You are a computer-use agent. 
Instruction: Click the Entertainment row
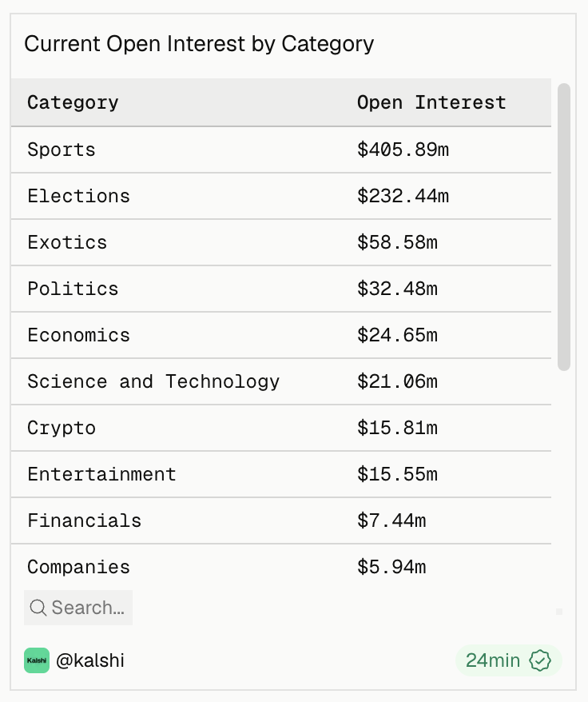pyautogui.click(x=281, y=475)
